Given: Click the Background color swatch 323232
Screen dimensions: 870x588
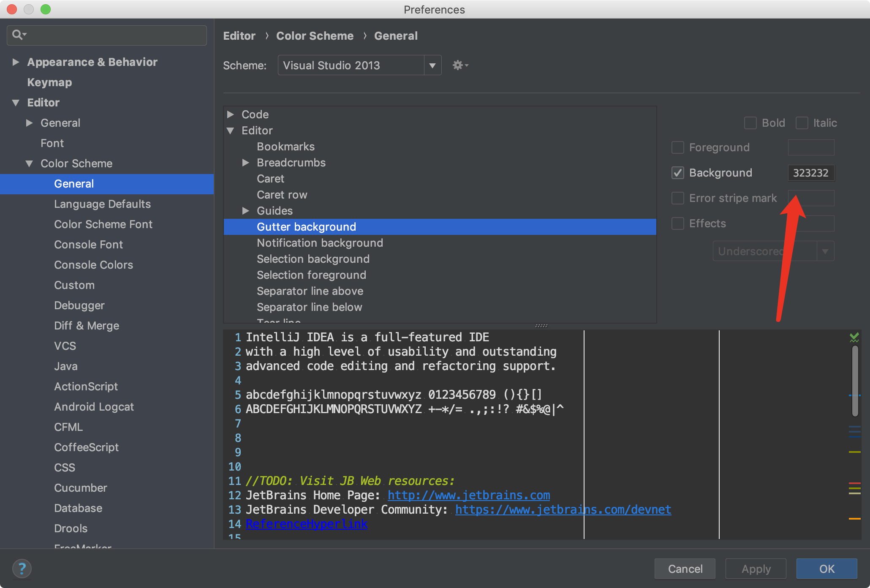Looking at the screenshot, I should [x=810, y=173].
